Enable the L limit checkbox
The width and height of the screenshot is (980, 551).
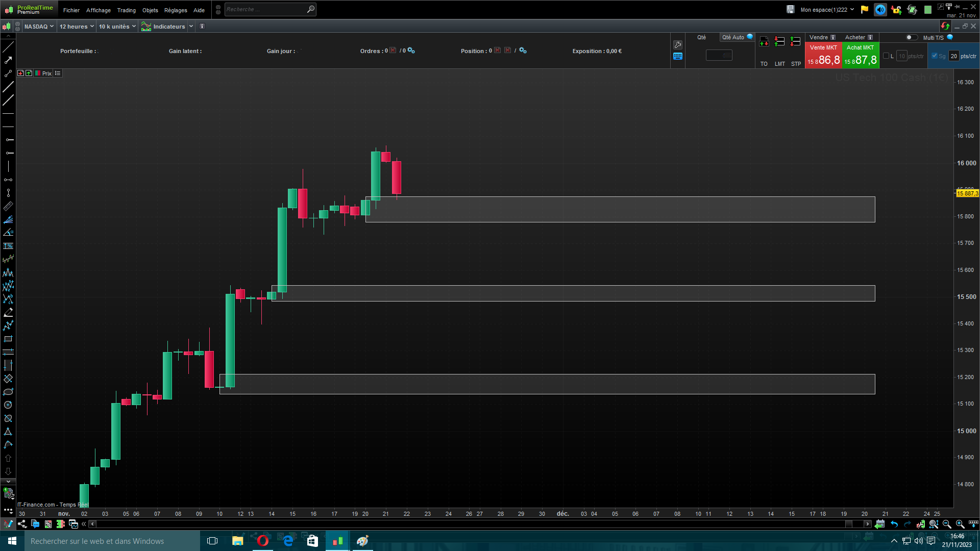pyautogui.click(x=886, y=56)
